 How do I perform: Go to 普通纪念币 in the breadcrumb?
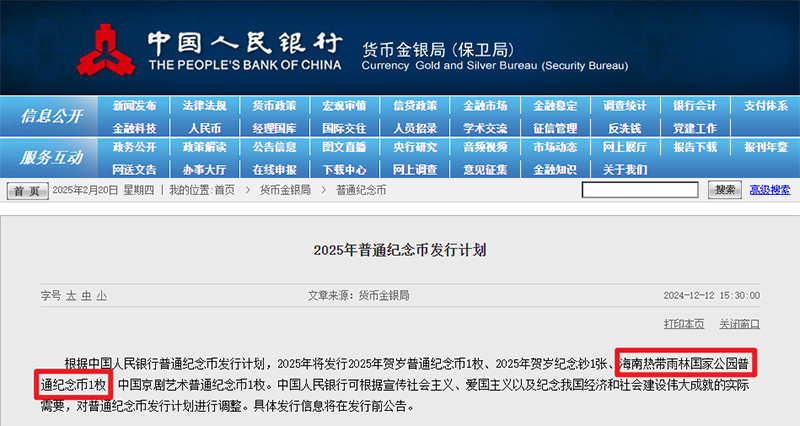click(361, 190)
